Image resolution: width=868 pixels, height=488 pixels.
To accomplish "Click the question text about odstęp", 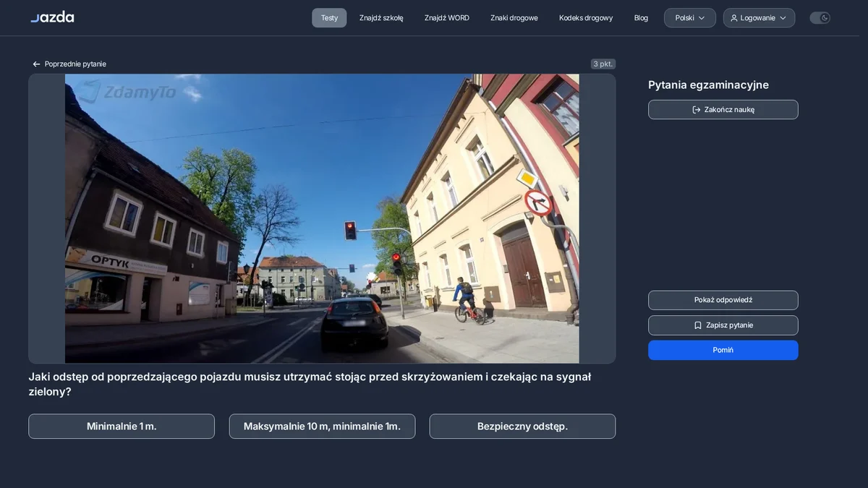I will 310,384.
